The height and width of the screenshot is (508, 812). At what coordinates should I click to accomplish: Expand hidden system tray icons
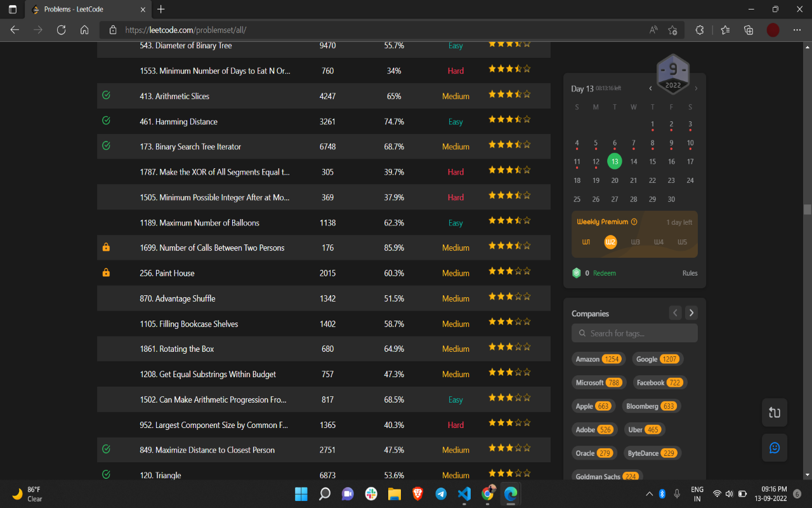click(649, 493)
